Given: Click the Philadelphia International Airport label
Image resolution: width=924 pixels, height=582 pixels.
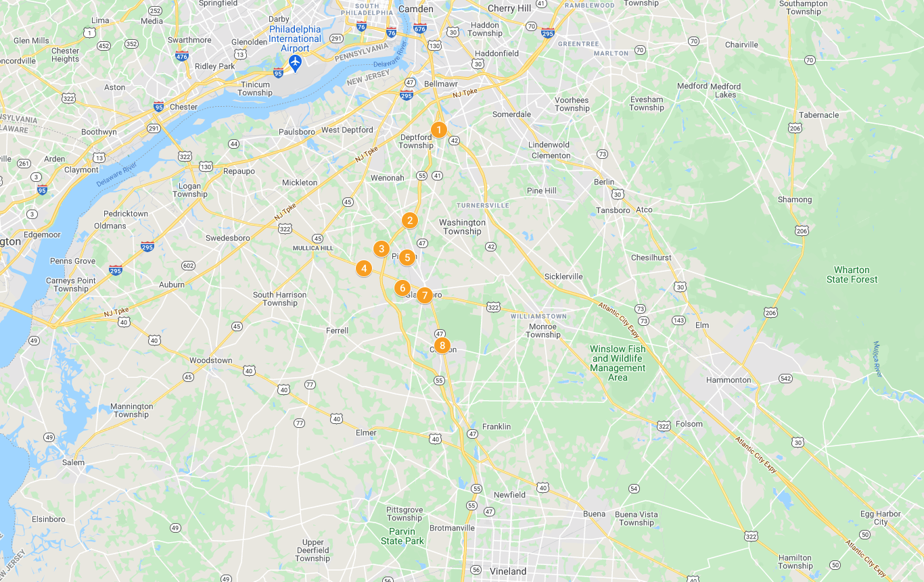Looking at the screenshot, I should click(295, 39).
